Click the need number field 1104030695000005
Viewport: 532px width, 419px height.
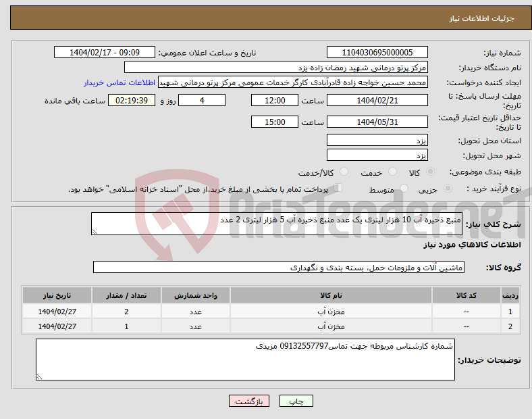(x=377, y=52)
